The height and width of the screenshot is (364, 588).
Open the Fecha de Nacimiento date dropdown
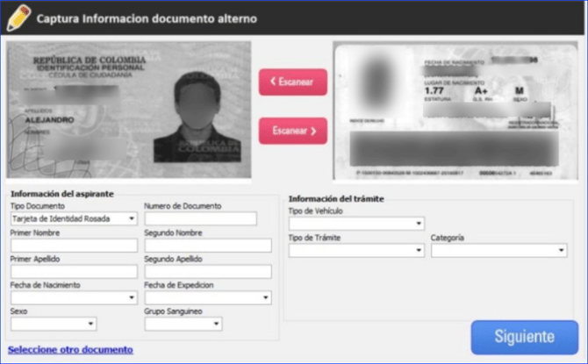[74, 297]
